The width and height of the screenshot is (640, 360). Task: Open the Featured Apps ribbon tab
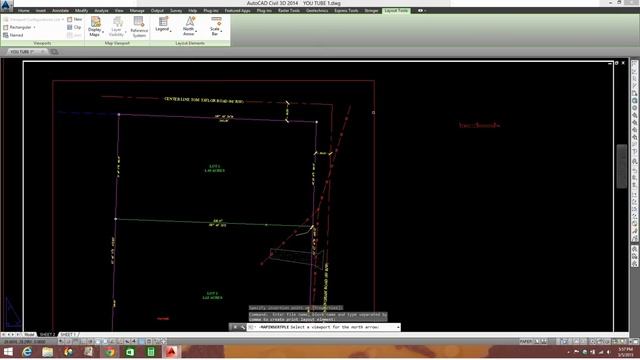coord(238,11)
